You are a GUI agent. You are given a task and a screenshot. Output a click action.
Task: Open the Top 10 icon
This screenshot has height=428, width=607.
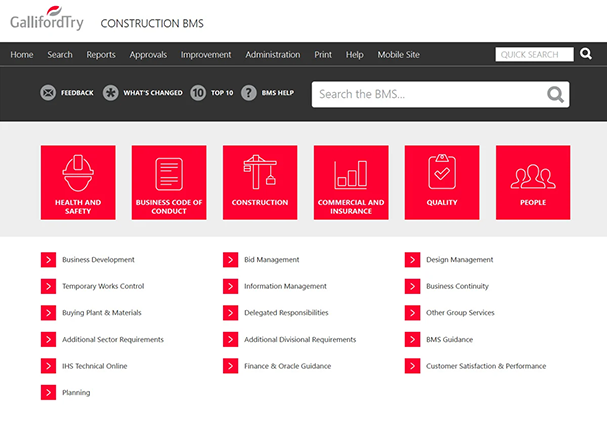coord(198,93)
